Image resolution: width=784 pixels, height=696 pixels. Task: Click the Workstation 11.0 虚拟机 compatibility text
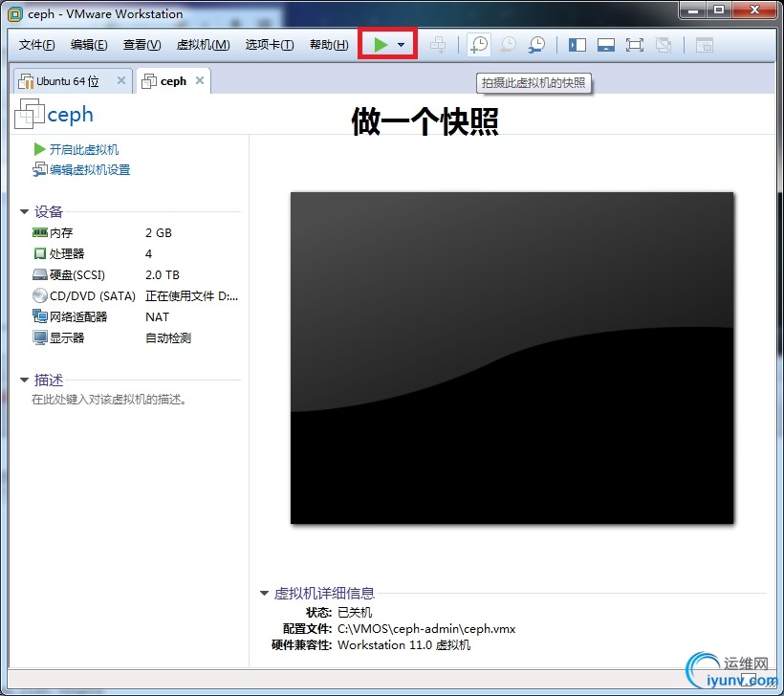(x=404, y=645)
